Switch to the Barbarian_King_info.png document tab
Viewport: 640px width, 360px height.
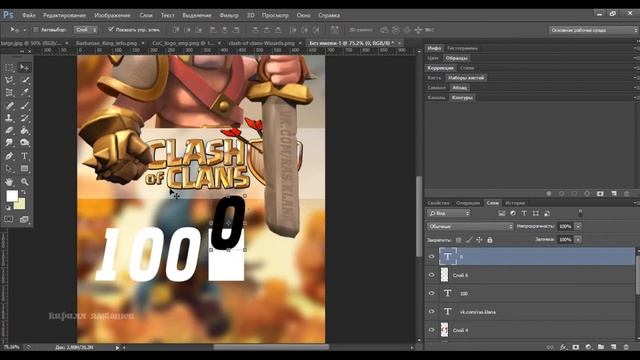click(107, 43)
